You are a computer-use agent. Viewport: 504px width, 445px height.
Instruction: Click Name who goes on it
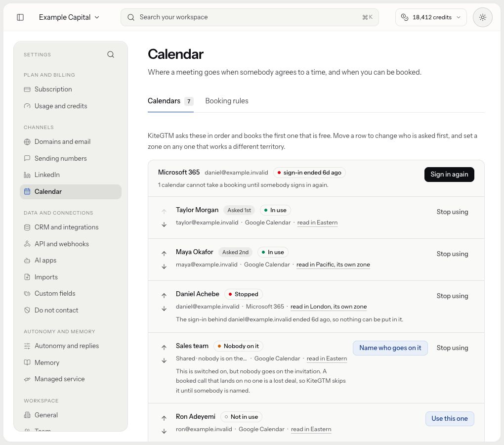point(390,348)
